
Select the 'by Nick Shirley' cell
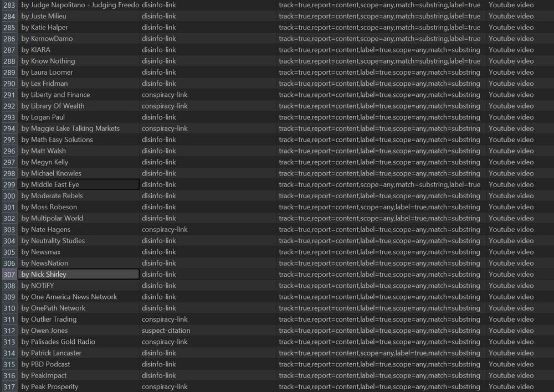point(79,275)
